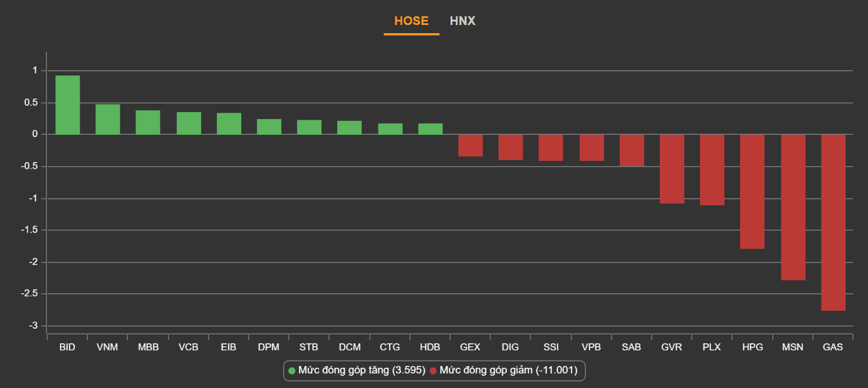Click the EIB bar
Viewport: 868px width, 388px height.
pyautogui.click(x=229, y=124)
